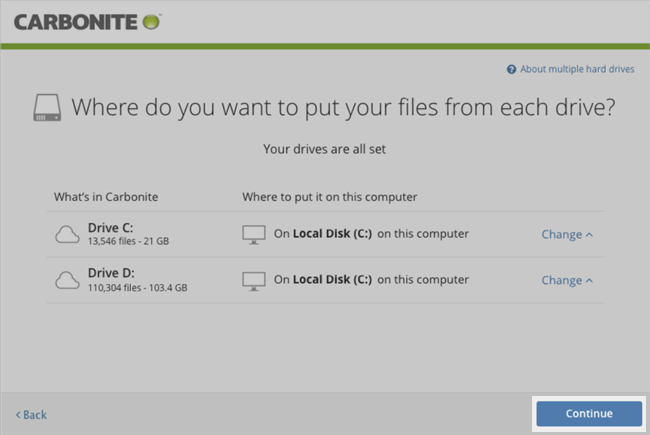
Task: Click the monitor icon in Drive C: row
Action: 254,235
